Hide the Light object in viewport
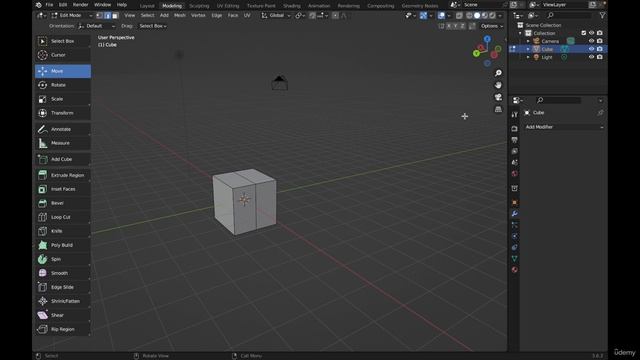 point(591,57)
